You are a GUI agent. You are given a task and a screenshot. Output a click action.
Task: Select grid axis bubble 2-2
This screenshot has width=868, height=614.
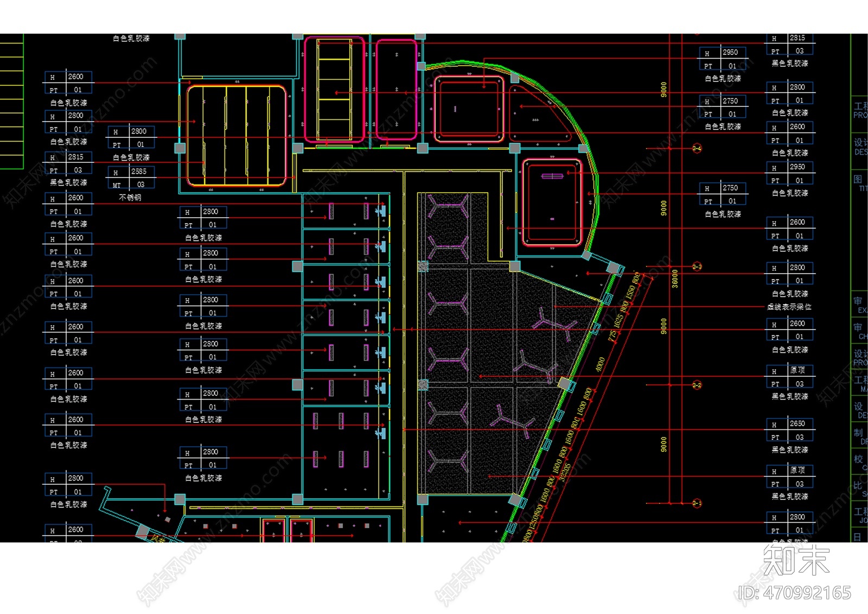[x=697, y=385]
